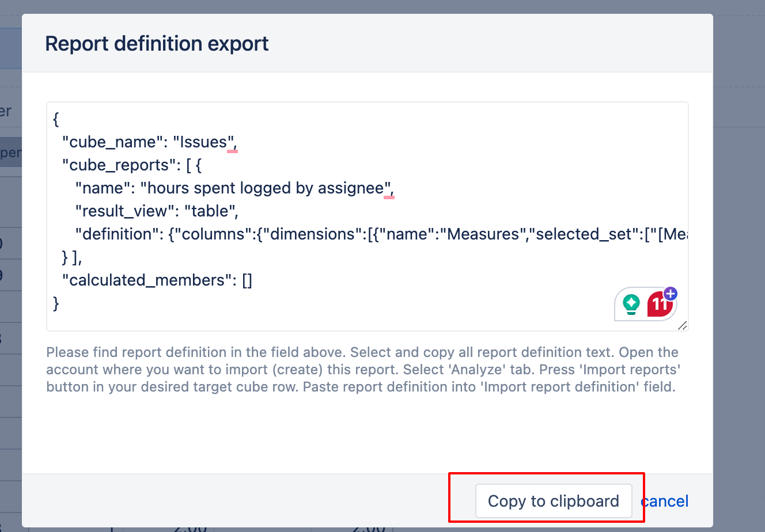Click into the "definition" columns line
Viewport: 765px width, 532px height.
point(346,234)
